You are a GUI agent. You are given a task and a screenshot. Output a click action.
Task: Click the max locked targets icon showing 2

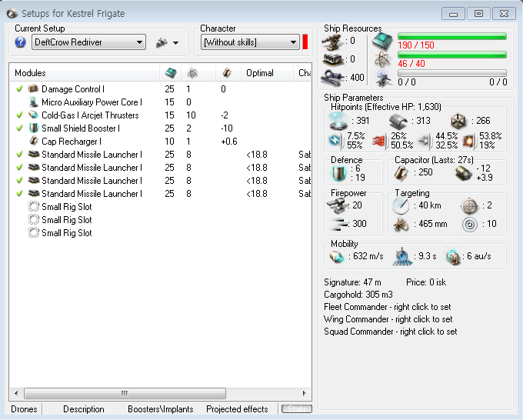point(469,206)
